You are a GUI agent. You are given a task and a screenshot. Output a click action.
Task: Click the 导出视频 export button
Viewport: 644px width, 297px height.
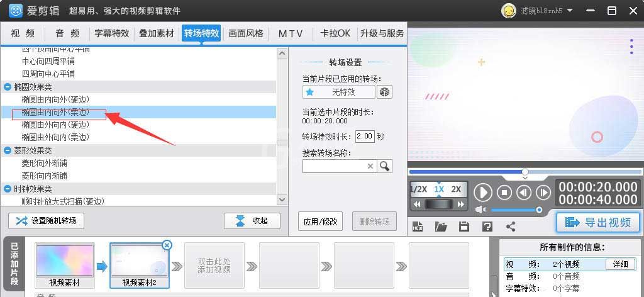[x=598, y=222]
